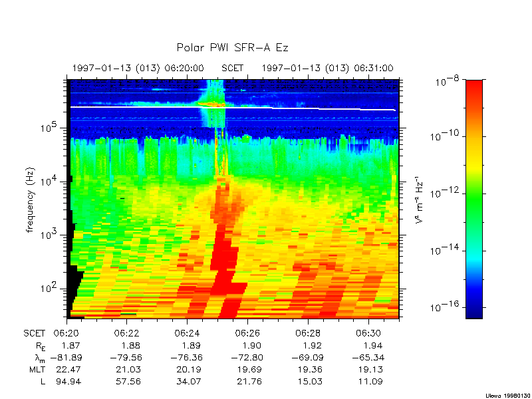Click the 10^5 frequency tick label
Viewport: 532px width, 399px height.
[x=53, y=128]
